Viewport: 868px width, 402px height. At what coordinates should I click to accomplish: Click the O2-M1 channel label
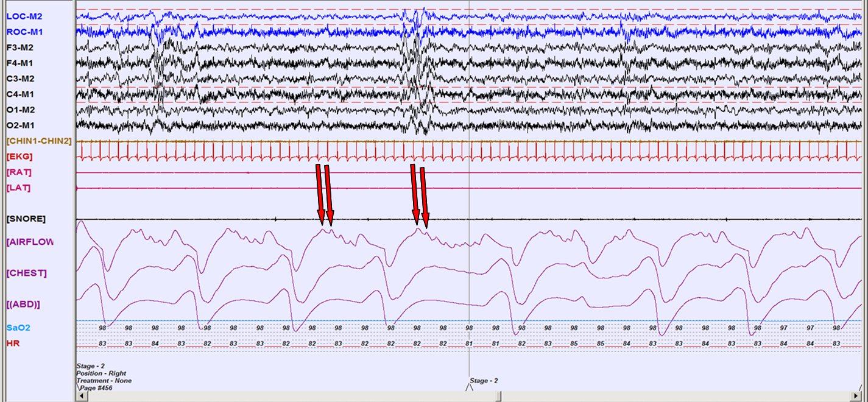click(21, 125)
